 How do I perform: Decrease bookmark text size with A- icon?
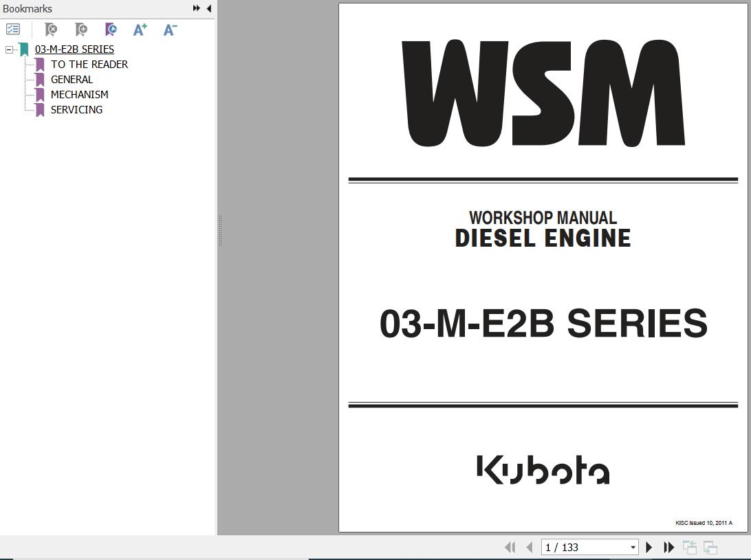pyautogui.click(x=170, y=30)
